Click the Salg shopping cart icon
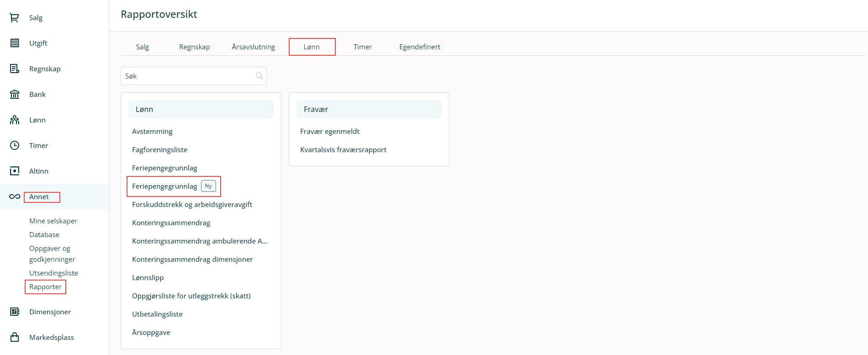Viewport: 868px width, 355px height. [x=15, y=18]
